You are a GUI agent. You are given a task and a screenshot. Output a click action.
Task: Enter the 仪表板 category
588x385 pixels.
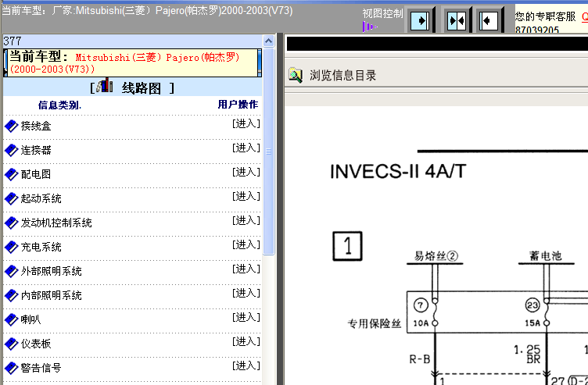246,341
